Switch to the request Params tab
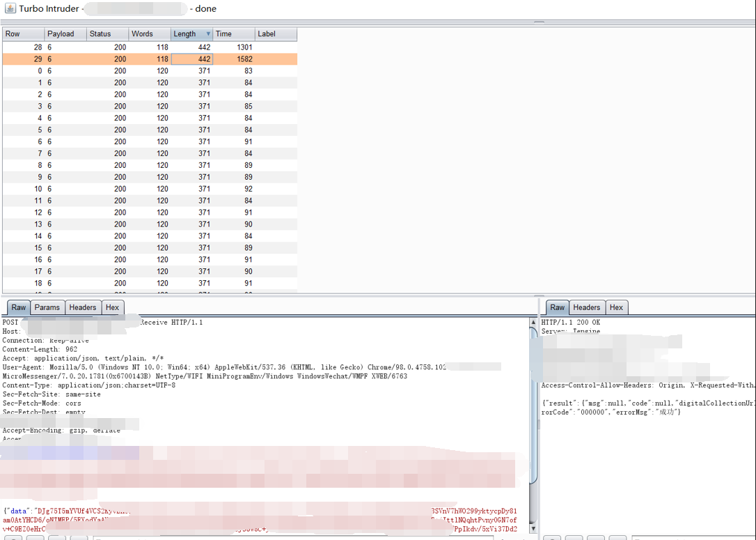 [x=47, y=307]
